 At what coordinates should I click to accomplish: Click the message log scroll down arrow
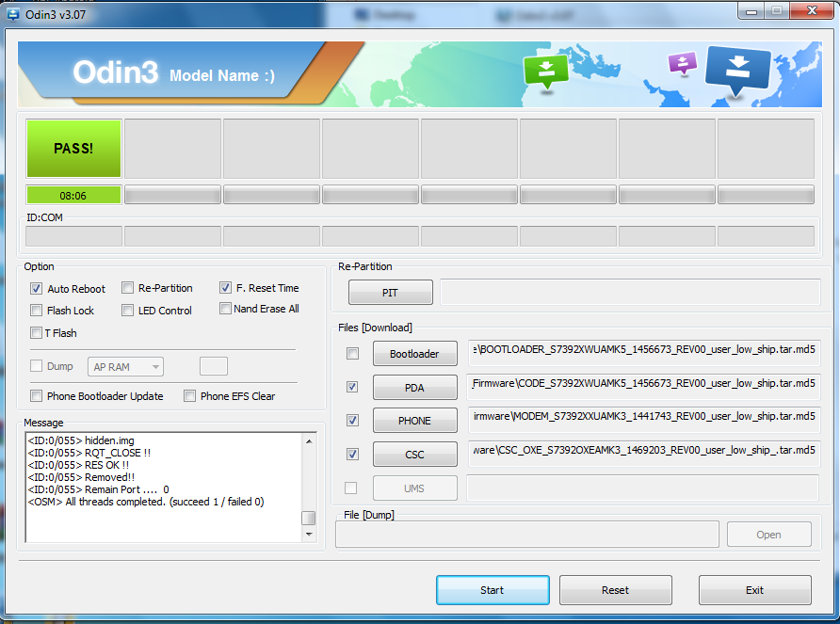309,534
